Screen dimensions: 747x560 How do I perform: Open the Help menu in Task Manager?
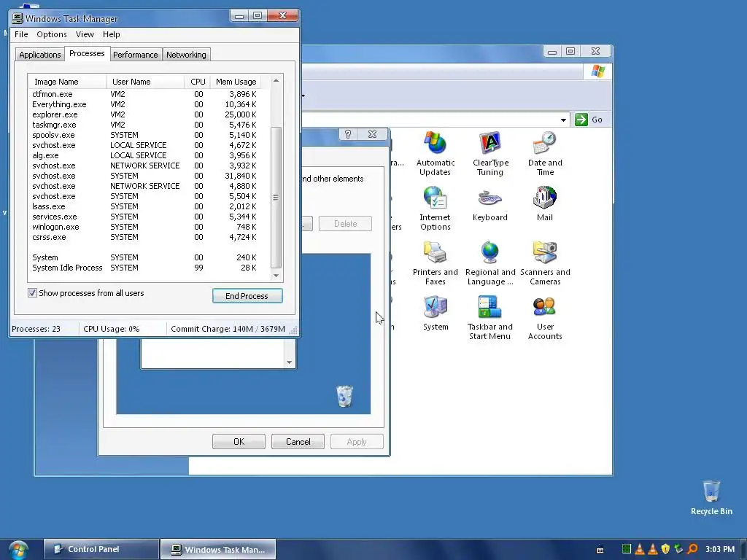tap(112, 34)
